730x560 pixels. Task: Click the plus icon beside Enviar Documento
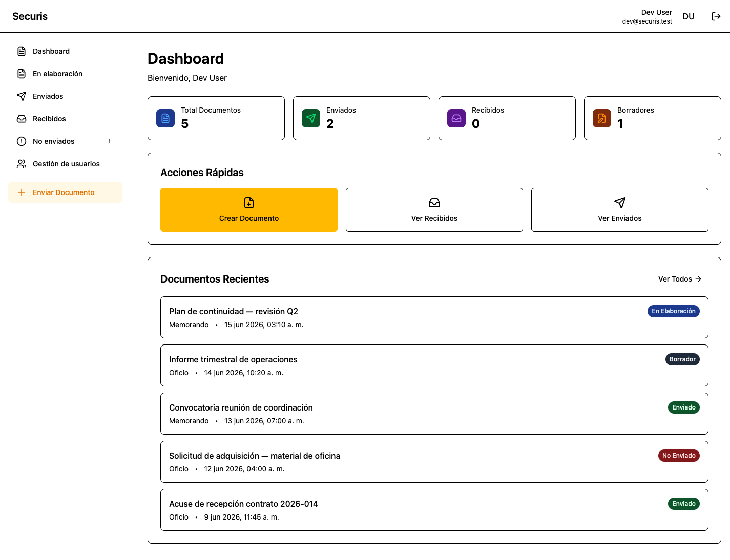(22, 192)
